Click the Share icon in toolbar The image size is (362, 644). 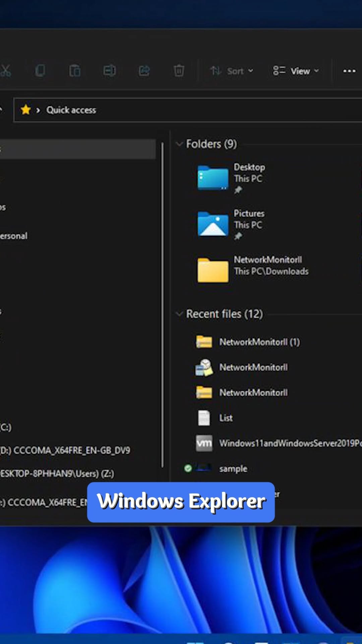coord(144,71)
